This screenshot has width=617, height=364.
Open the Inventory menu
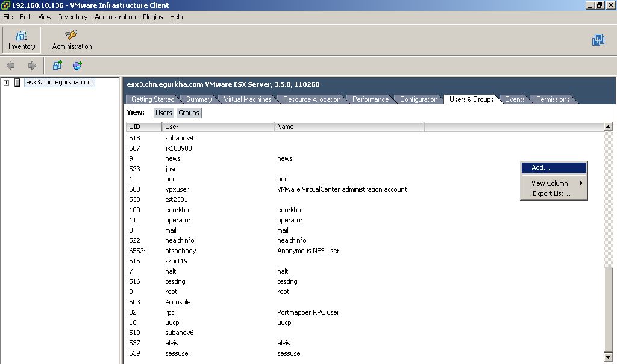pyautogui.click(x=73, y=17)
